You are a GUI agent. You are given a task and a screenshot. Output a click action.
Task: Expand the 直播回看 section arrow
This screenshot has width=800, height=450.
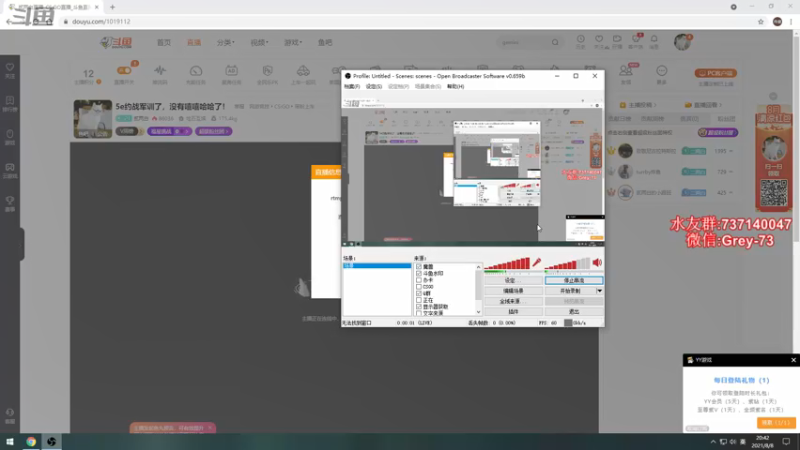click(x=720, y=105)
